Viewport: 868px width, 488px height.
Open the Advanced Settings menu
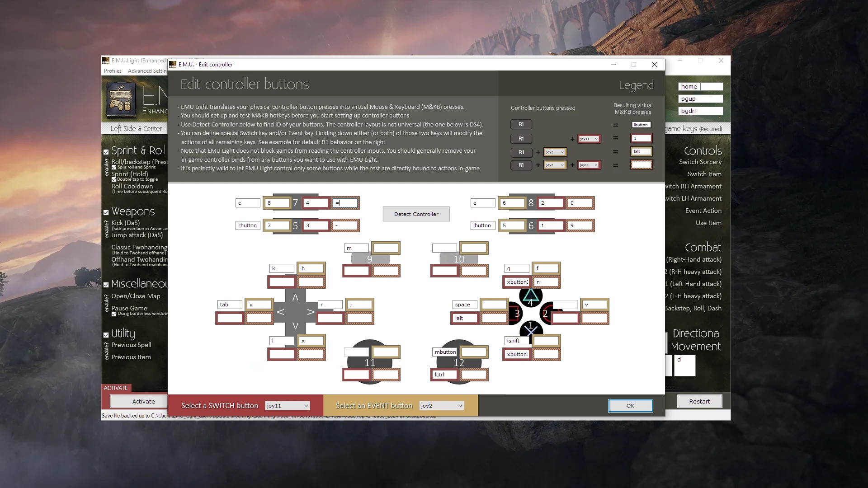tap(147, 71)
